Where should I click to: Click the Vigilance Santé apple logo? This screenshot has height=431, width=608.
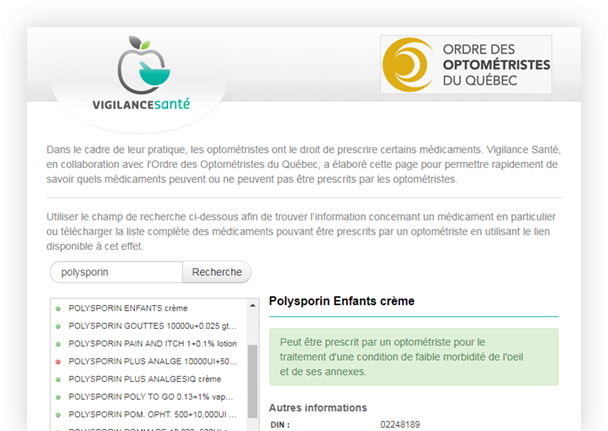pos(142,73)
